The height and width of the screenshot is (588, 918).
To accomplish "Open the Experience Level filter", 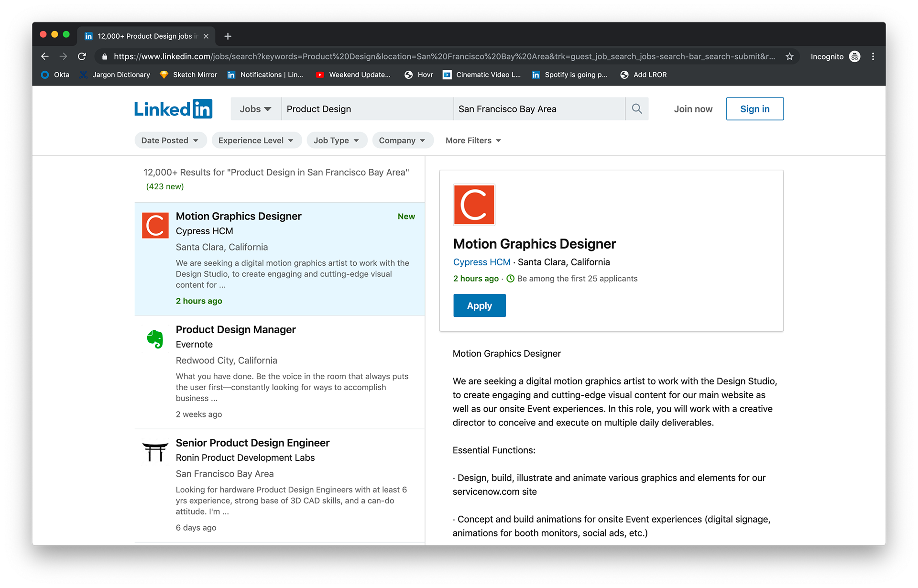I will 256,141.
